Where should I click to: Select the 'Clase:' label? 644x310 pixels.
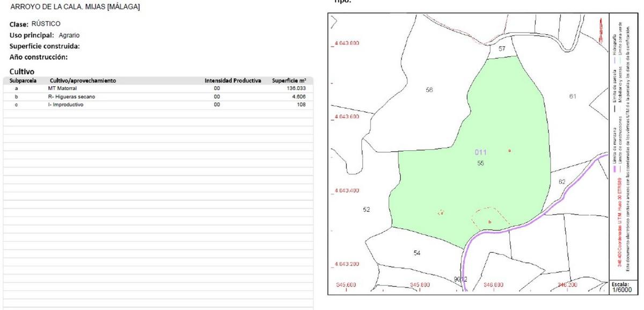coord(19,24)
